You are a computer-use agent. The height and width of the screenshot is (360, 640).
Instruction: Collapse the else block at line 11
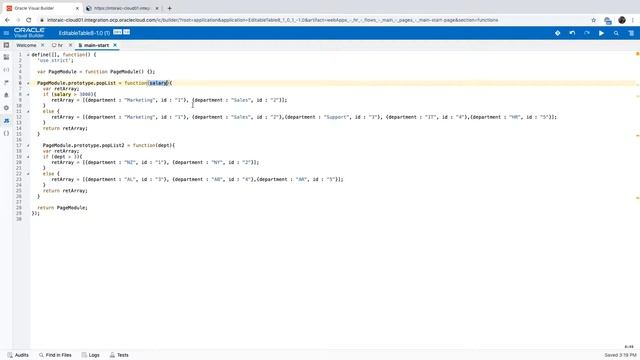tap(28, 111)
